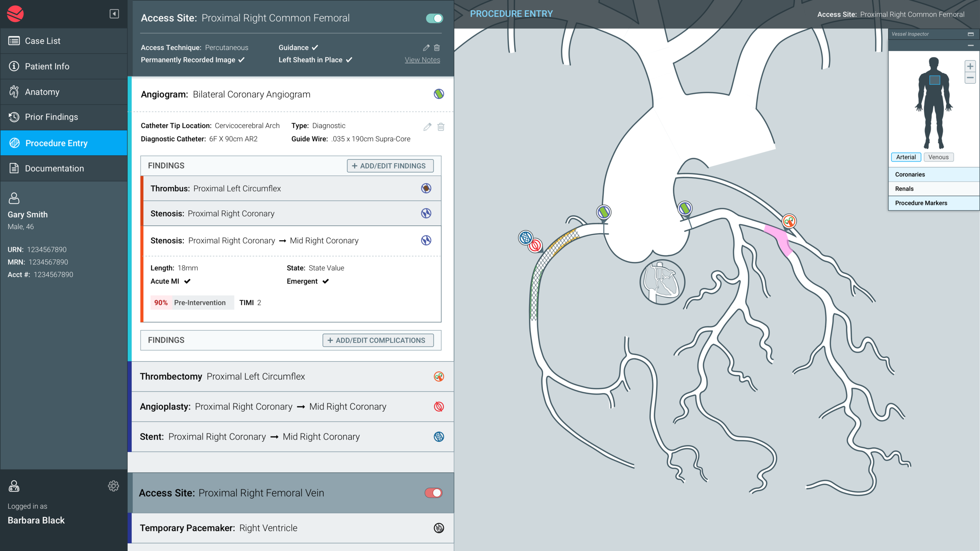Select the Venous view option
The height and width of the screenshot is (551, 980).
click(x=938, y=157)
